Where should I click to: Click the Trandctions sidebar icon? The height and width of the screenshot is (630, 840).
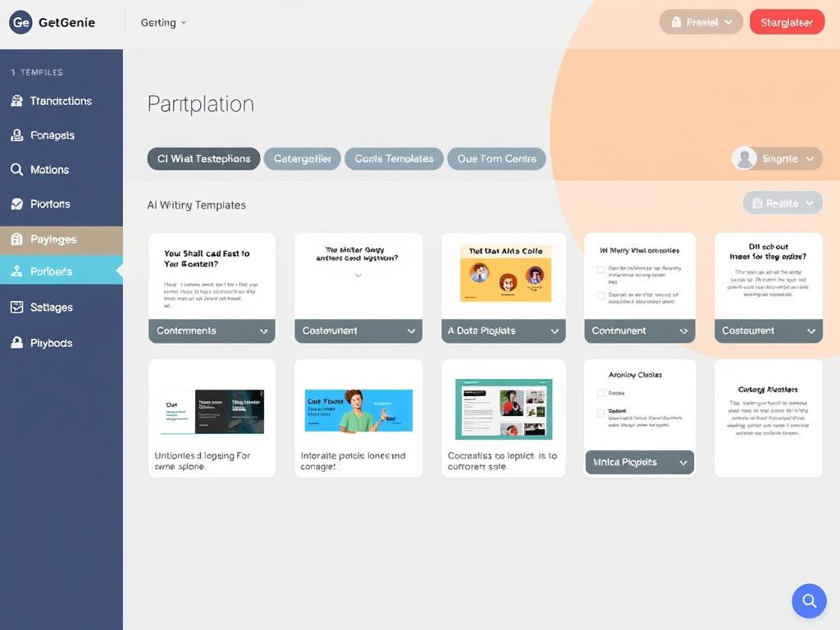pos(16,101)
